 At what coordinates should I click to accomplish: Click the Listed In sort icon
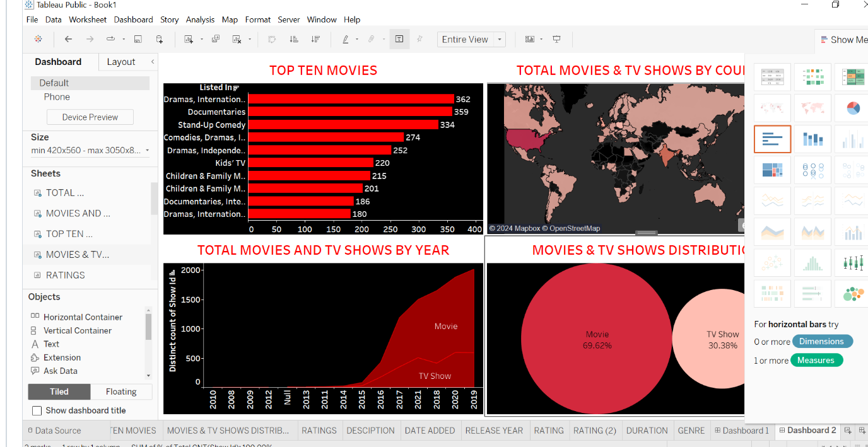pyautogui.click(x=236, y=88)
